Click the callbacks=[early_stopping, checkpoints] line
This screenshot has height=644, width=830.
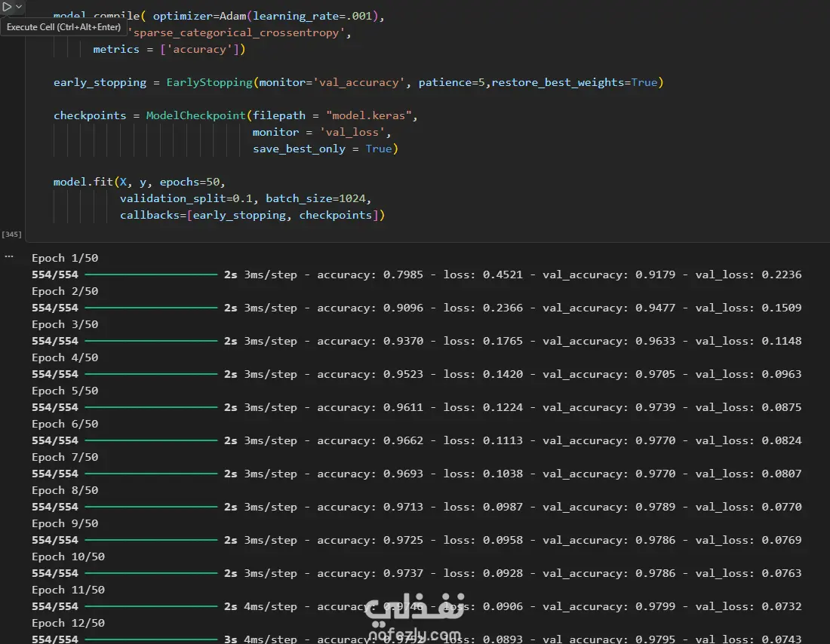point(252,216)
